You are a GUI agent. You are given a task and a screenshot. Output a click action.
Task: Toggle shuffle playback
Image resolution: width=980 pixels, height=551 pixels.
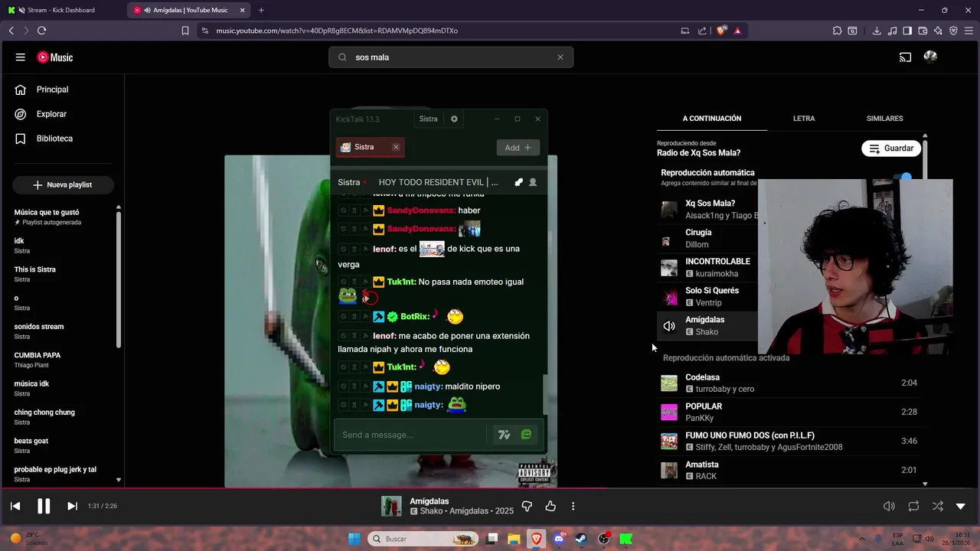point(937,506)
